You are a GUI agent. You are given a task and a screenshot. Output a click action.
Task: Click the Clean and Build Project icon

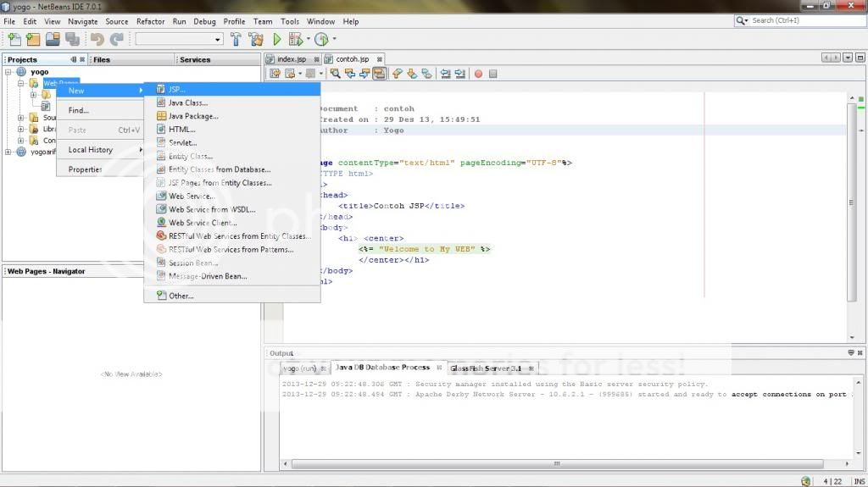coord(255,39)
